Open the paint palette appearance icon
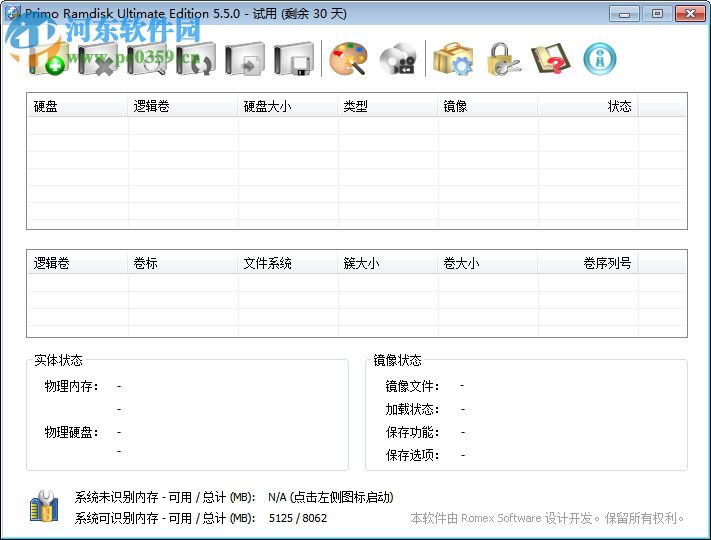This screenshot has width=711, height=540. (348, 58)
